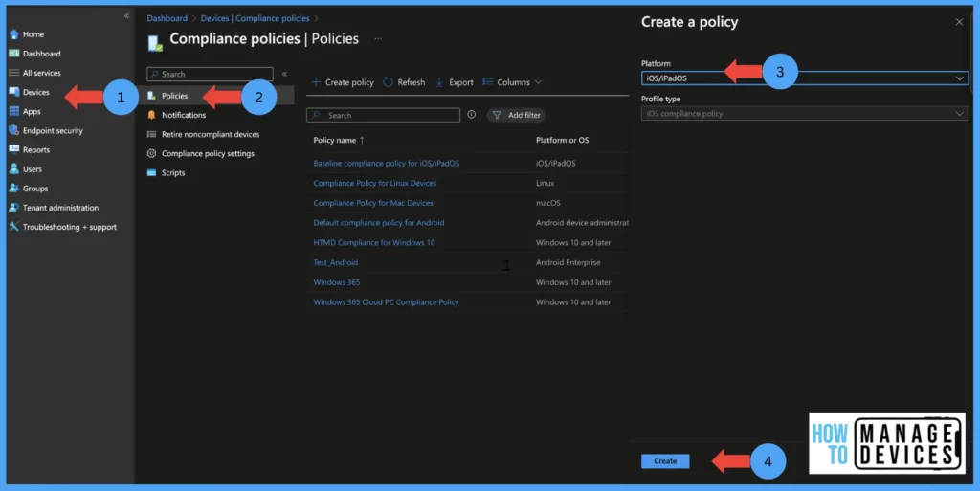Click the submenu Search field
Image resolution: width=980 pixels, height=491 pixels.
tap(210, 74)
